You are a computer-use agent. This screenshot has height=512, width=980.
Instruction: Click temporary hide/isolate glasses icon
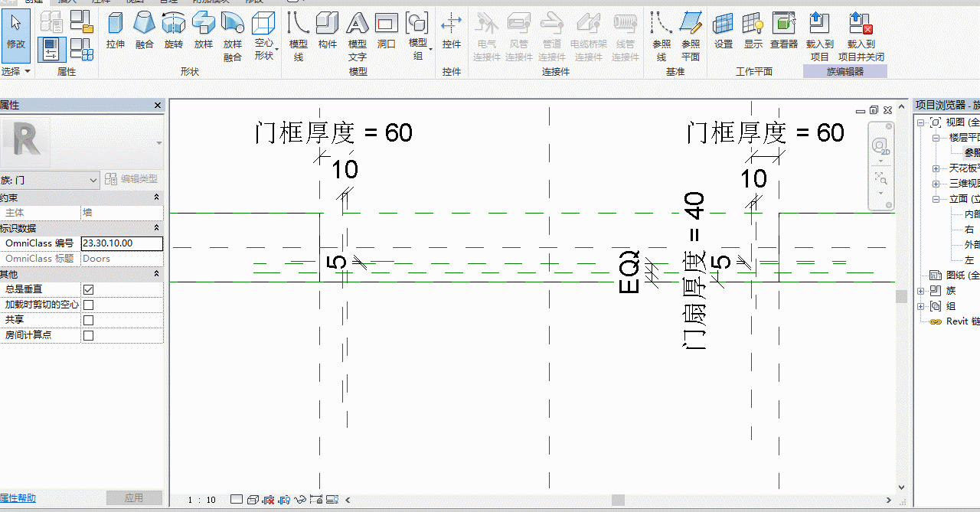point(301,500)
